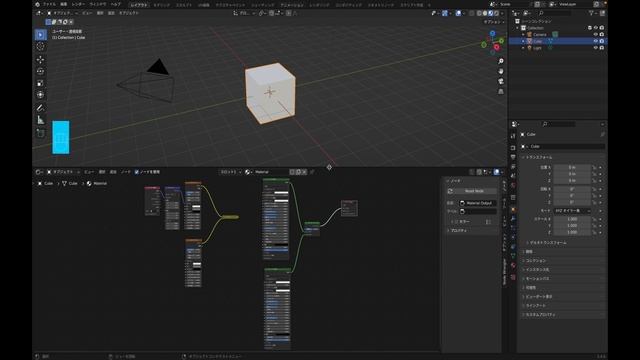This screenshot has width=640, height=360.
Task: Hide Camera with its eye icon in outliner
Action: tap(596, 34)
